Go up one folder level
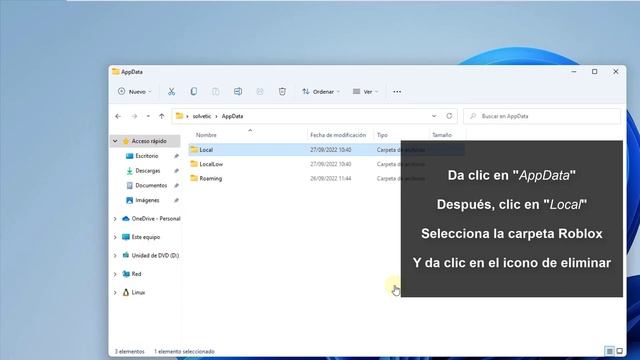 [162, 116]
